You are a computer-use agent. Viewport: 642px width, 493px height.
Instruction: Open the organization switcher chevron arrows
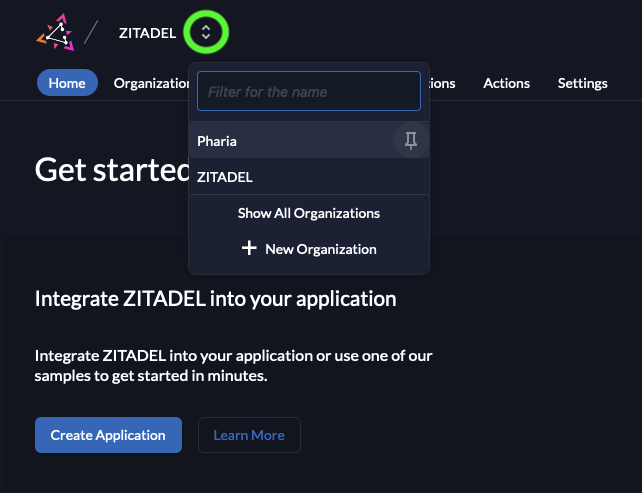(x=206, y=32)
